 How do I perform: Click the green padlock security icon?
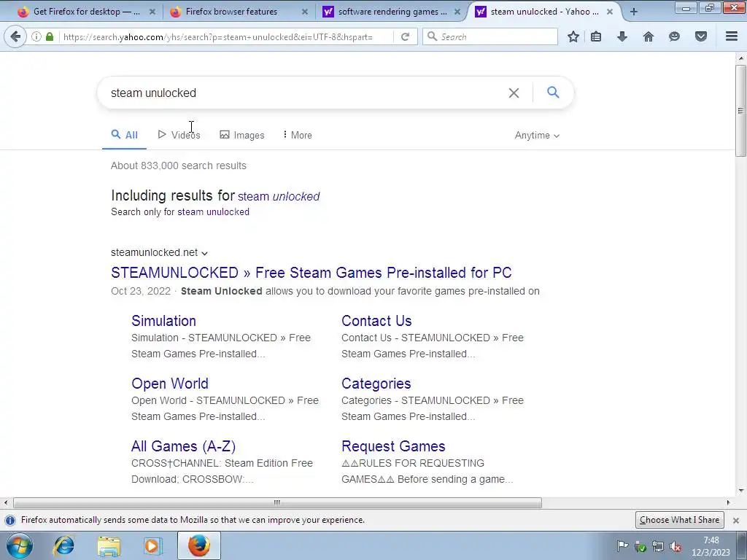click(50, 36)
